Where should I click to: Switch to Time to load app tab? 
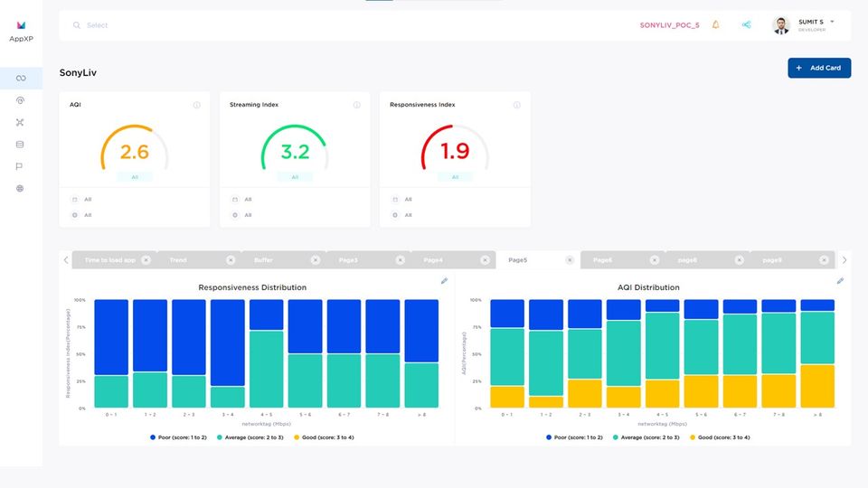pyautogui.click(x=109, y=260)
